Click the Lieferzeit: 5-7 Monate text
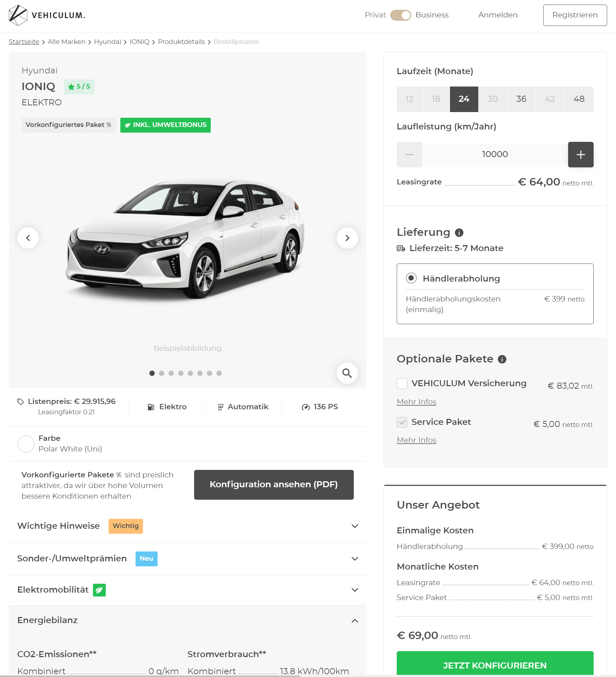This screenshot has width=616, height=677. point(456,248)
